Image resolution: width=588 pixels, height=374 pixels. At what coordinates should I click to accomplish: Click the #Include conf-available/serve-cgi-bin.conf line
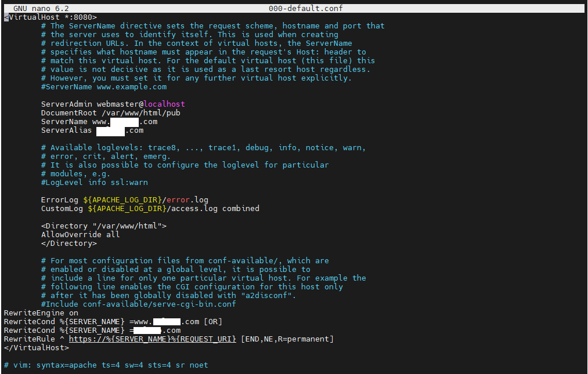tap(139, 304)
